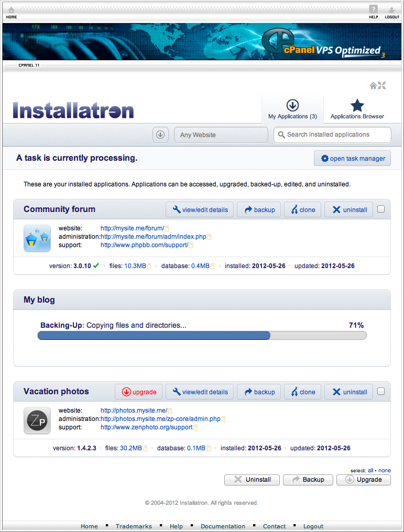
Task: Uninstall the Community forum application
Action: (x=348, y=209)
